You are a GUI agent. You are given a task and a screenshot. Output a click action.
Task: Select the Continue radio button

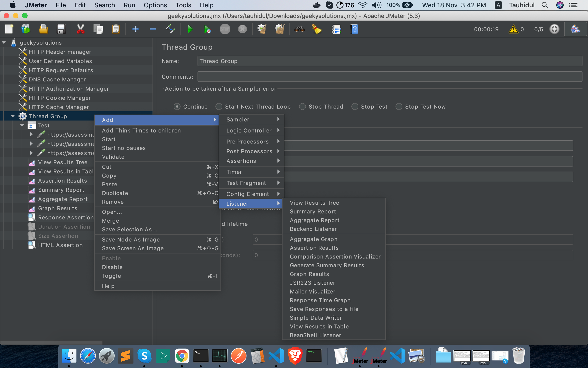tap(177, 106)
